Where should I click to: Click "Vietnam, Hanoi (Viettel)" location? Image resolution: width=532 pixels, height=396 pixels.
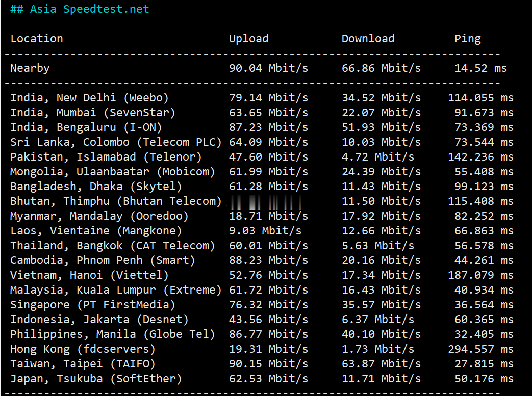[90, 275]
